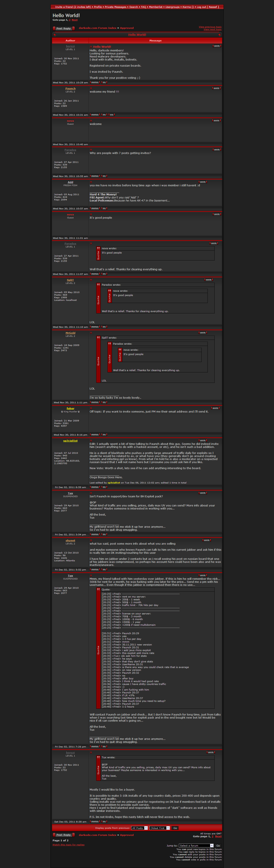
Task: Go to Memberlist in the top navigation
Action: 156,7
